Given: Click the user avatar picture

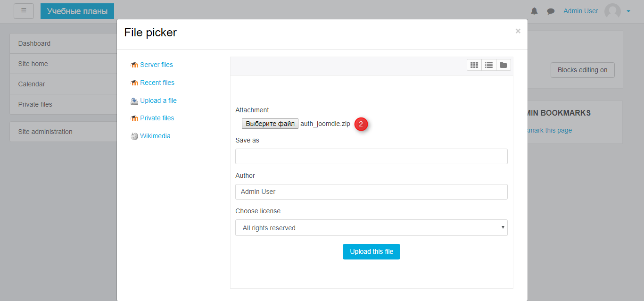Looking at the screenshot, I should tap(612, 11).
